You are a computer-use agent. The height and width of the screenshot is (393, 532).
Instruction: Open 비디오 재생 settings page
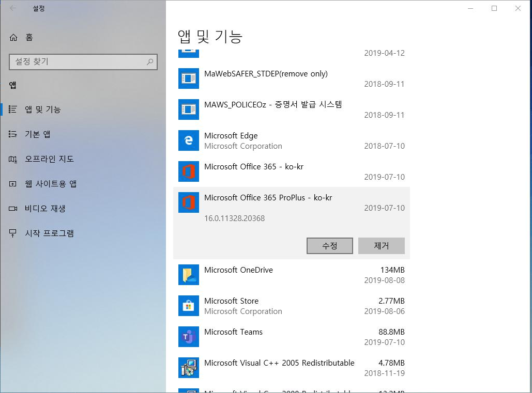83,208
